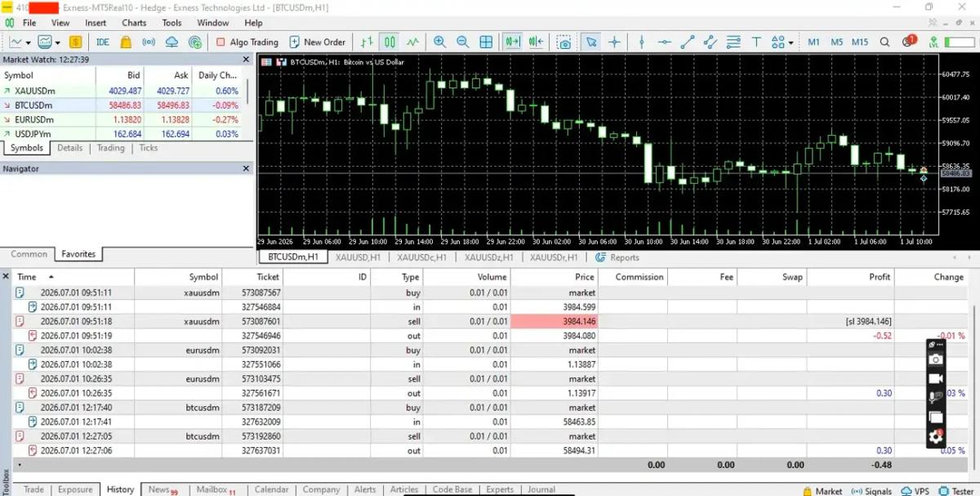Open the Mailbox tab in Toolbox
980x496 pixels.
pyautogui.click(x=216, y=489)
